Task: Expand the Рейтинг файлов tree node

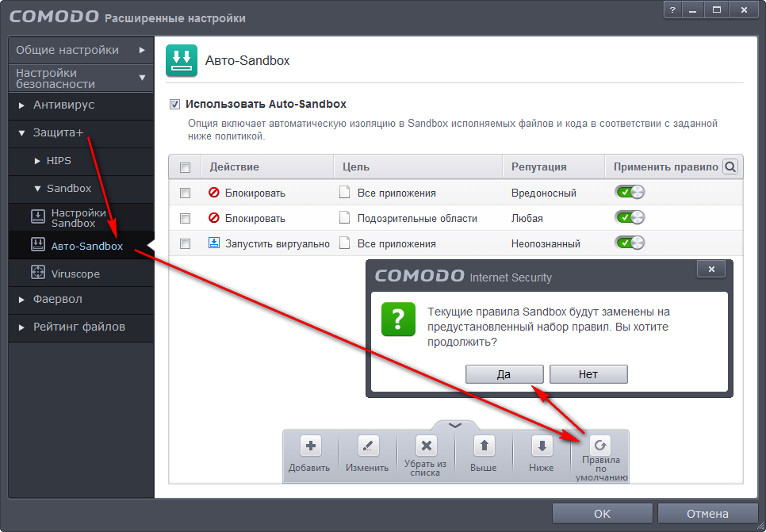Action: click(x=21, y=327)
